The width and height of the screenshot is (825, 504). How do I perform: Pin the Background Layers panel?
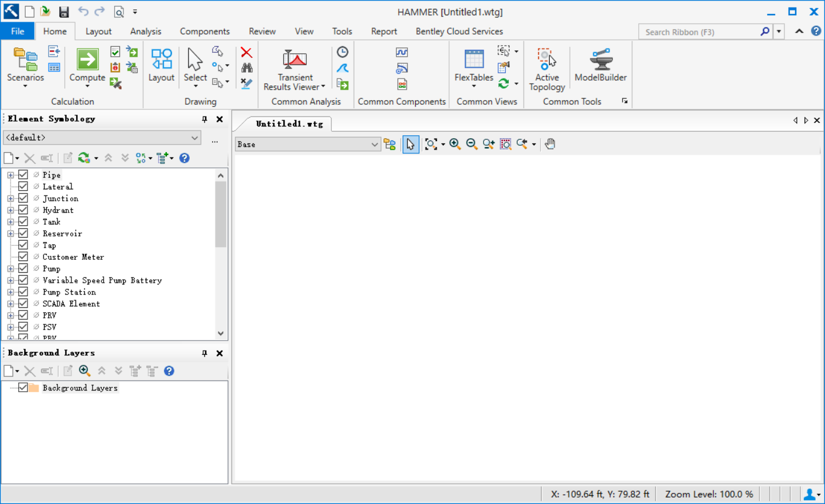[x=204, y=353]
